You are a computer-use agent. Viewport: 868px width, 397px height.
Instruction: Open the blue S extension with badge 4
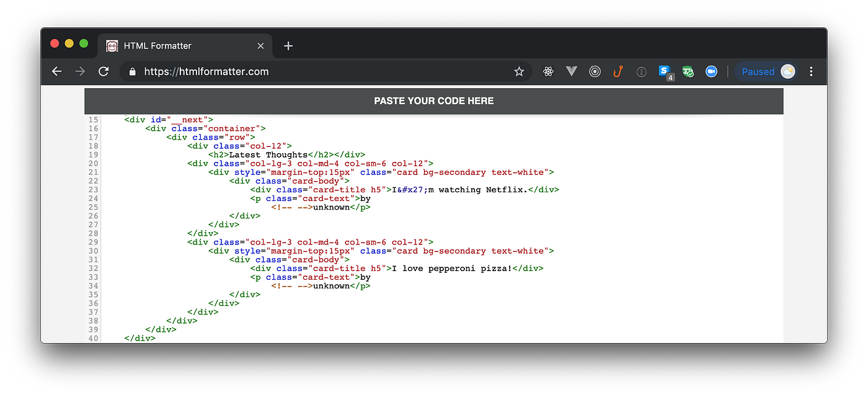tap(666, 73)
